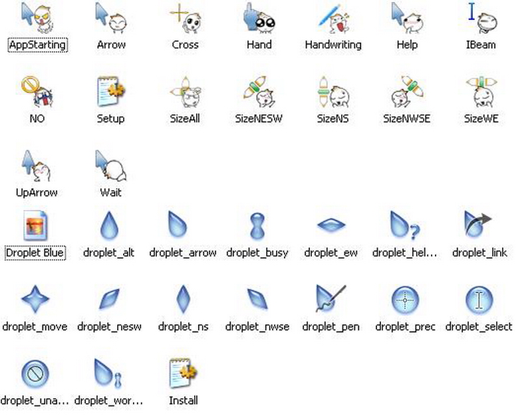Click the droplet_move cursor icon
Viewport: 532px width, 416px height.
pyautogui.click(x=35, y=299)
